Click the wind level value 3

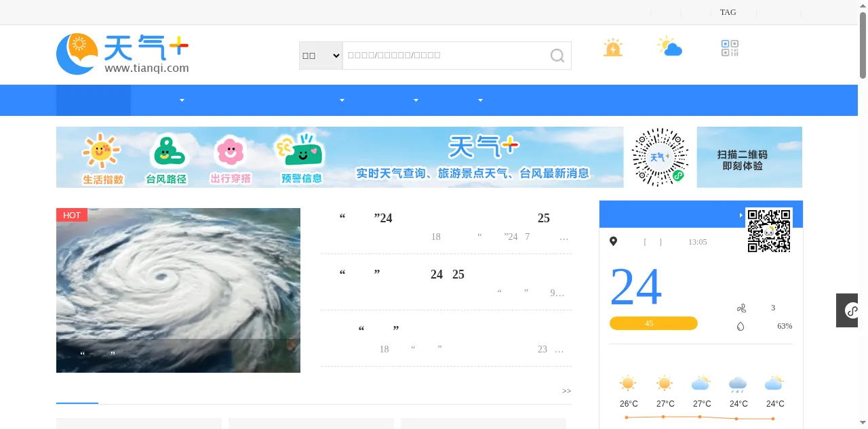[773, 308]
